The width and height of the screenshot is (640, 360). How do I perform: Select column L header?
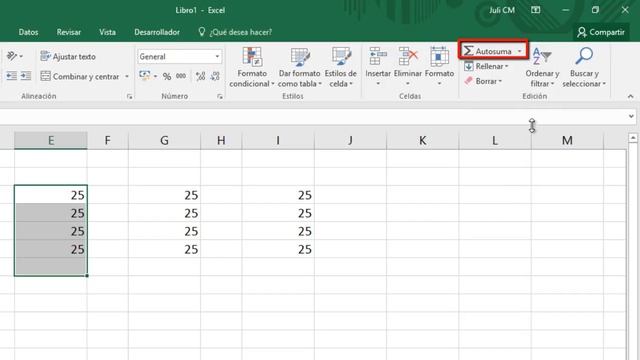(495, 140)
